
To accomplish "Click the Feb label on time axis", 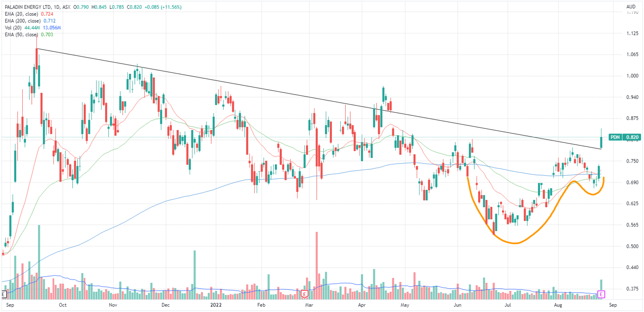I will pyautogui.click(x=261, y=305).
